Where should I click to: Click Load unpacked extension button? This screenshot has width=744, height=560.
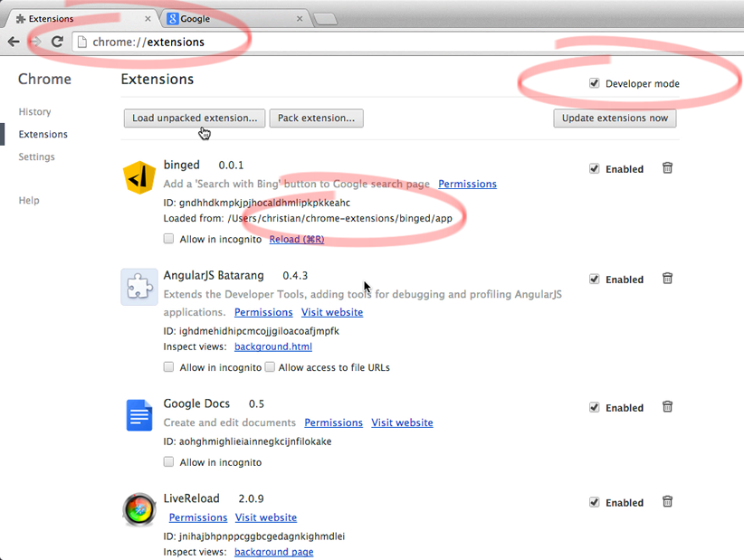(x=195, y=119)
